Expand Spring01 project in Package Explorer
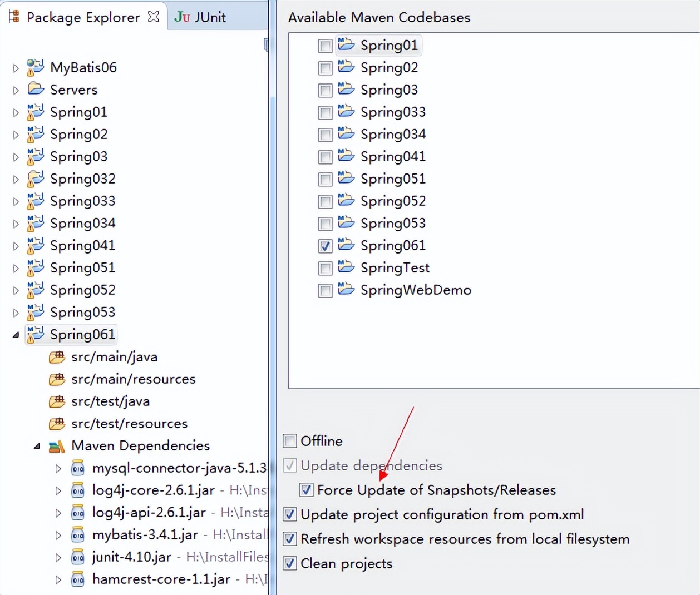Viewport: 700px width, 595px height. click(x=16, y=112)
